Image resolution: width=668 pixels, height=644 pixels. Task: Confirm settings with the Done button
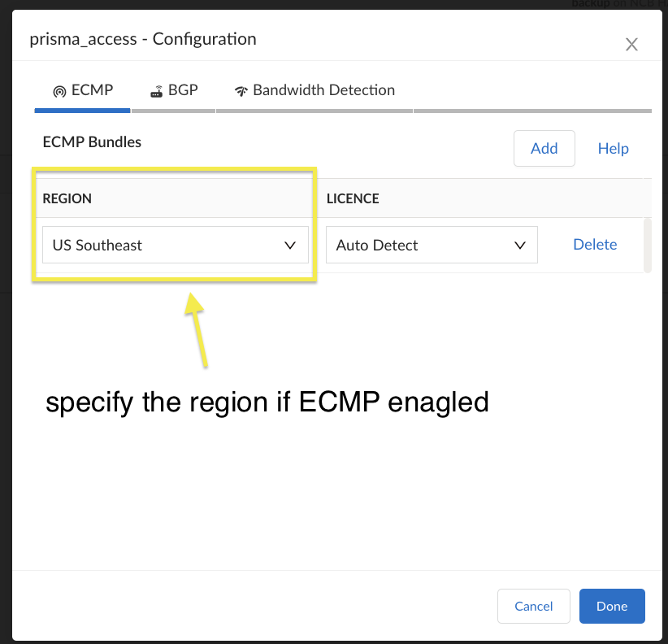tap(612, 606)
